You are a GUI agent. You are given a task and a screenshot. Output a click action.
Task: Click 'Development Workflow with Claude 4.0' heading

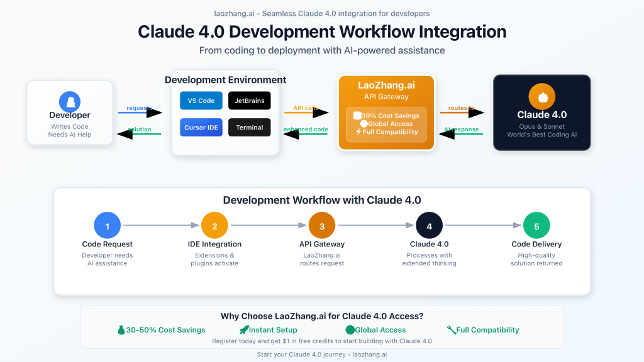tap(322, 200)
